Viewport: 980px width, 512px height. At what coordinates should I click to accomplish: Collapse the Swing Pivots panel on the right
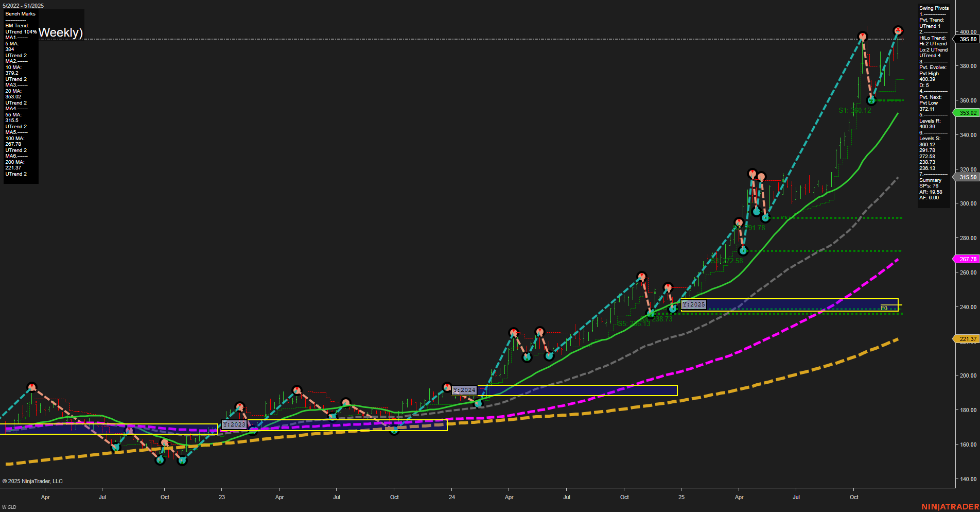click(933, 8)
